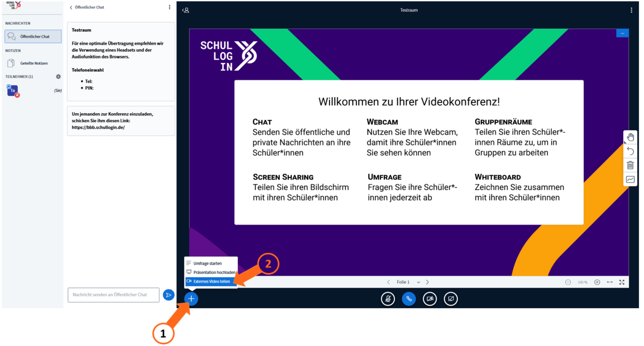
Task: Toggle the user list panel
Action: pos(186,10)
